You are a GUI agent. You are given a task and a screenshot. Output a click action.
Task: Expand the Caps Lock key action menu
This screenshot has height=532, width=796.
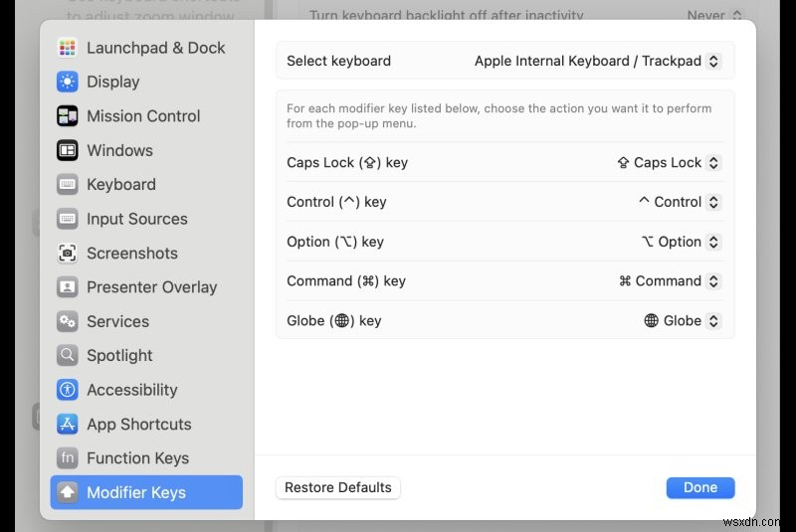(668, 163)
